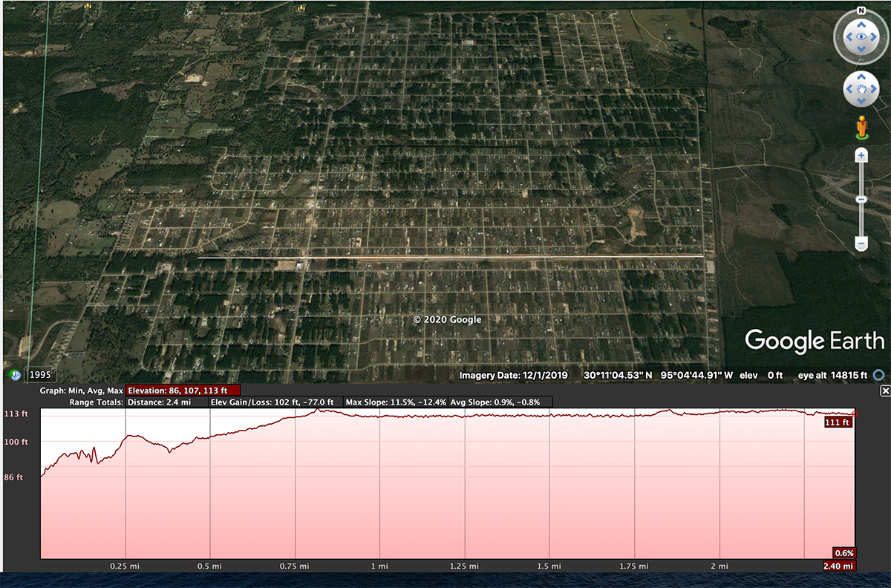Click the 0.6% slope tag on the profile
The image size is (891, 588).
[844, 553]
